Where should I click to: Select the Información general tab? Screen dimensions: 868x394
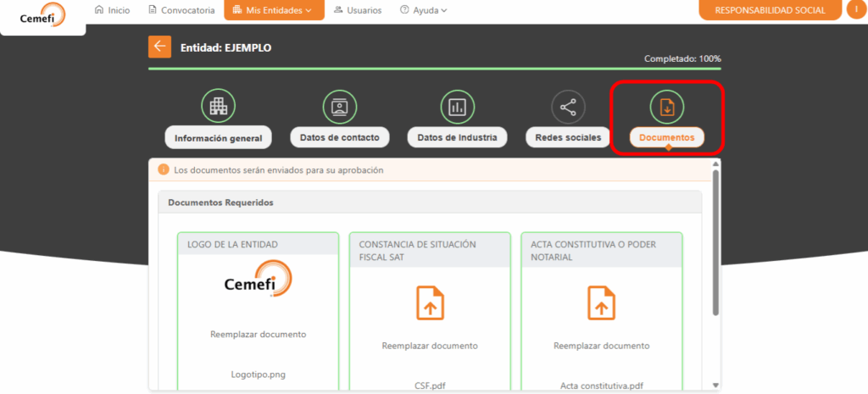218,138
